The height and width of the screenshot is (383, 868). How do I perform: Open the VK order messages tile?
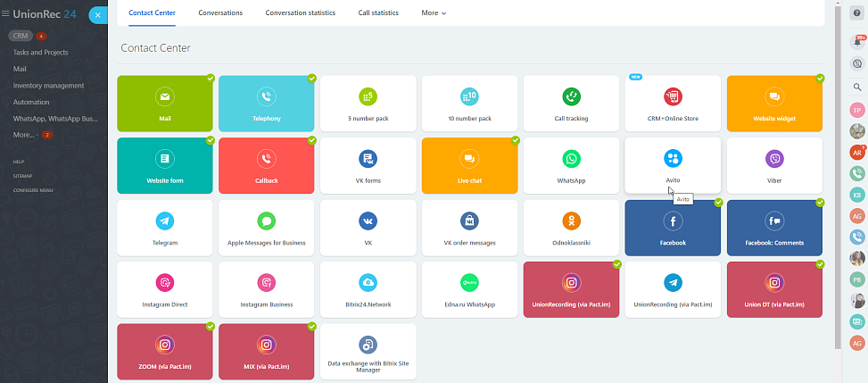tap(469, 228)
